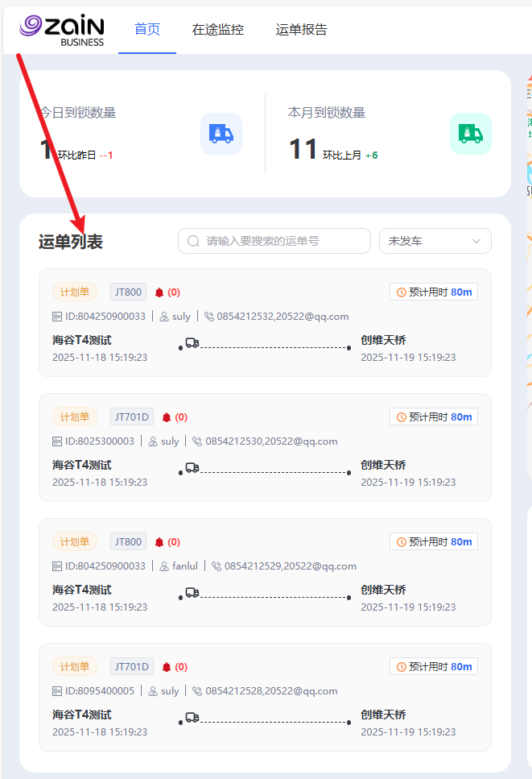
Task: Click alarm bell icon on waybill ID:8025300003
Action: [167, 417]
